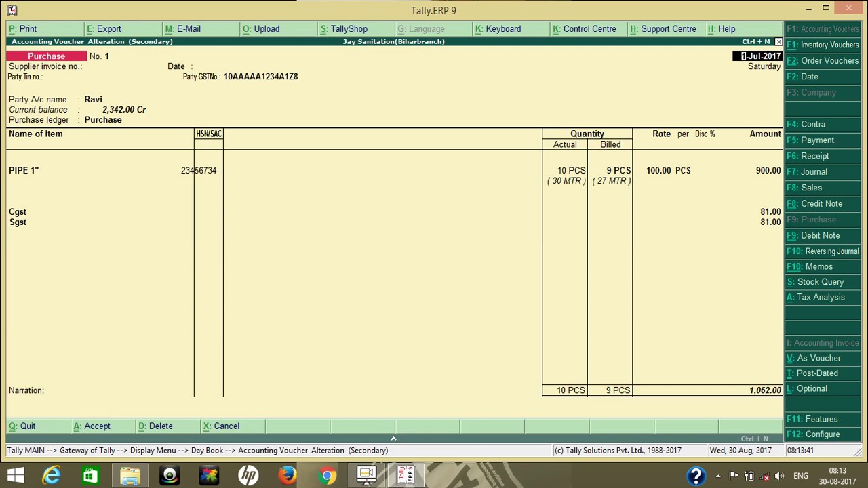Click the F2 Order Vouchers button
The height and width of the screenshot is (488, 868).
click(x=823, y=61)
